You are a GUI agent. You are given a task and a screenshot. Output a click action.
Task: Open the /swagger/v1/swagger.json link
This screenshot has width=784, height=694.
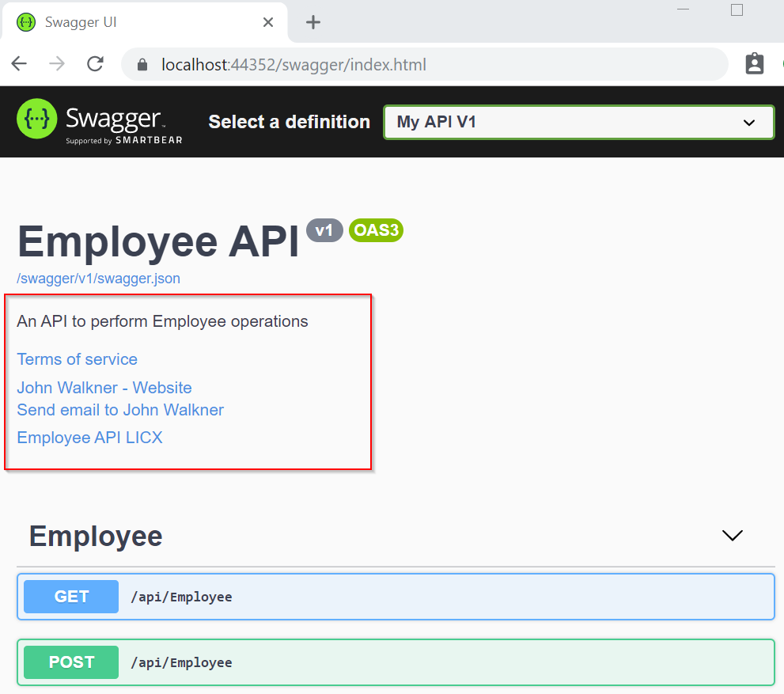tap(98, 279)
